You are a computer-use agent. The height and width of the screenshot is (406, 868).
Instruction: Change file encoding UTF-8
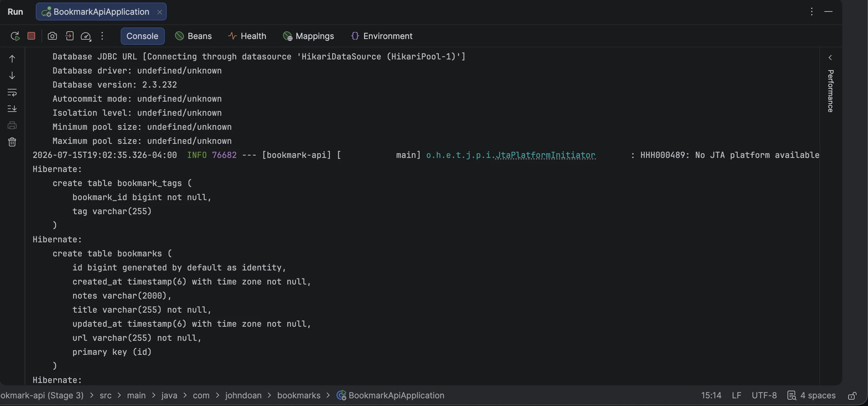[x=764, y=395]
